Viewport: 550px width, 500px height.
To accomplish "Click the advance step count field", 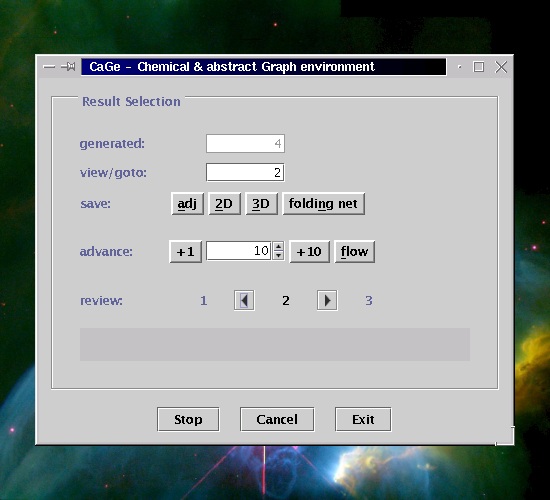I will tap(239, 251).
